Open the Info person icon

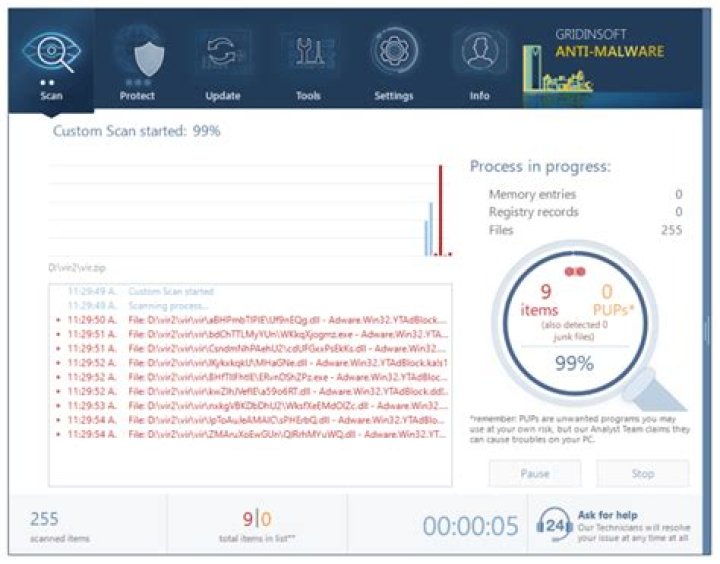tap(480, 51)
